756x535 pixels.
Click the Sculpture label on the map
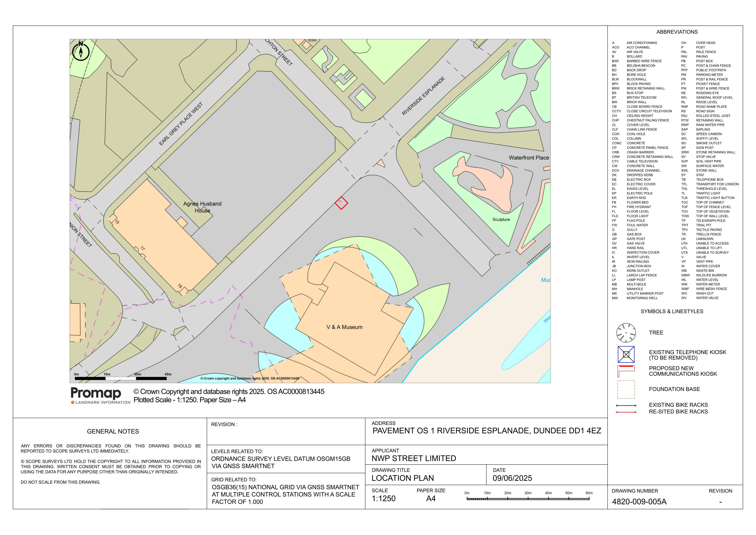501,219
